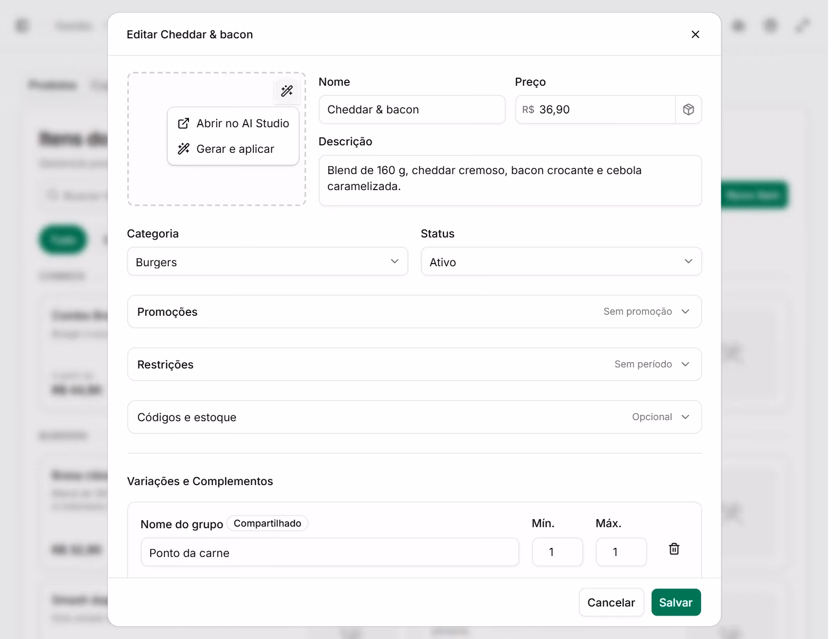
Task: Open the Categoria dropdown showing Burgers
Action: 268,261
